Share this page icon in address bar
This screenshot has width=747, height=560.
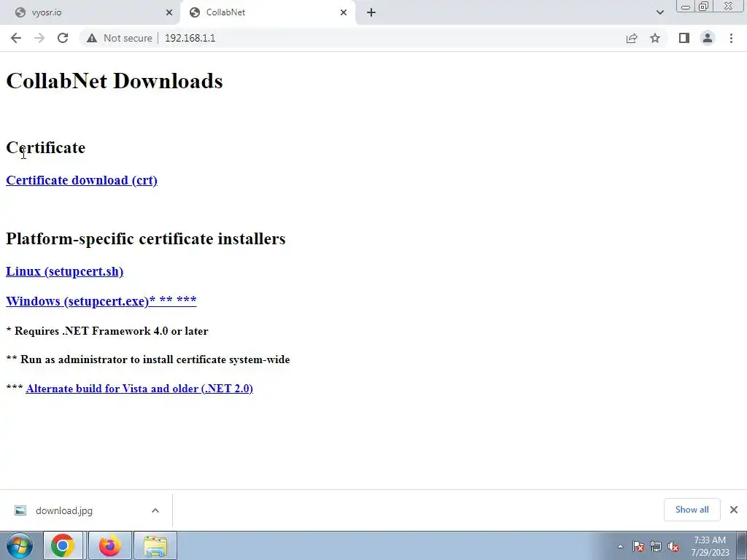point(632,38)
